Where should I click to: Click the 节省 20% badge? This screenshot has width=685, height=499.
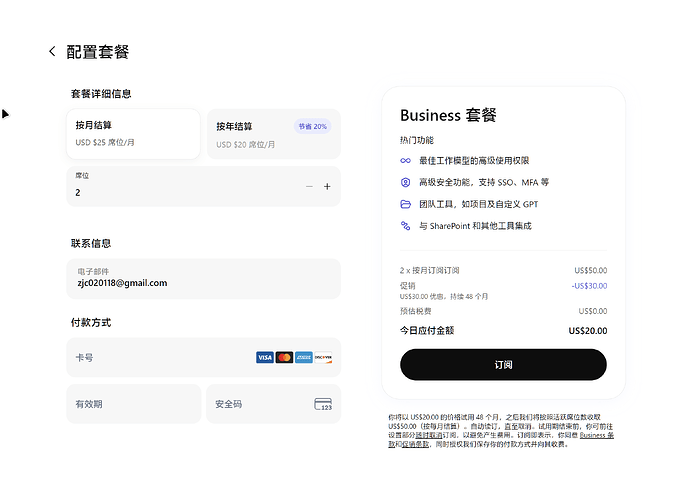pyautogui.click(x=312, y=126)
